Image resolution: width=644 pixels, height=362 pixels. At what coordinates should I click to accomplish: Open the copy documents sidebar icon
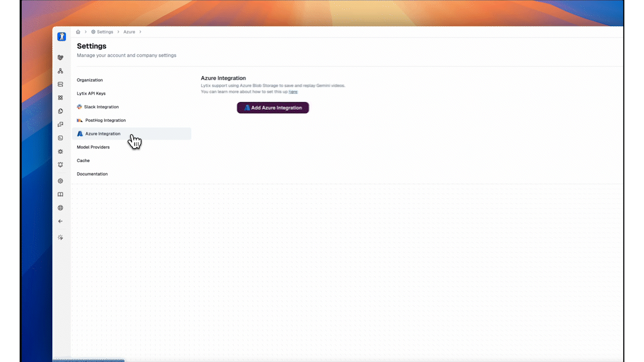60,111
